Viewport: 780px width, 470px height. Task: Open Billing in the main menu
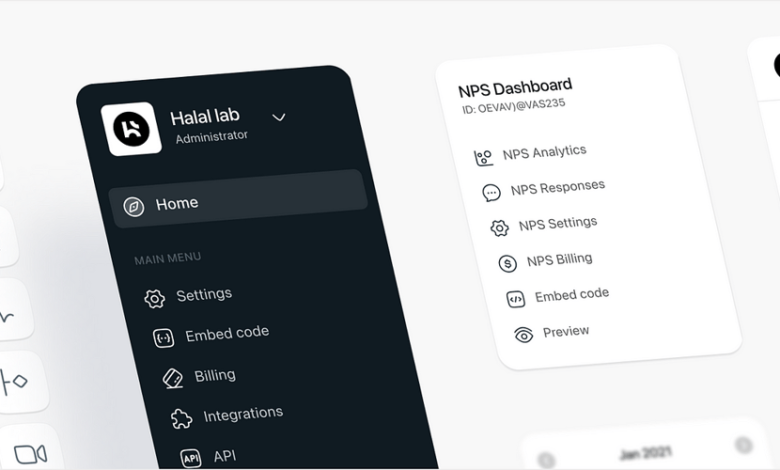pyautogui.click(x=215, y=375)
